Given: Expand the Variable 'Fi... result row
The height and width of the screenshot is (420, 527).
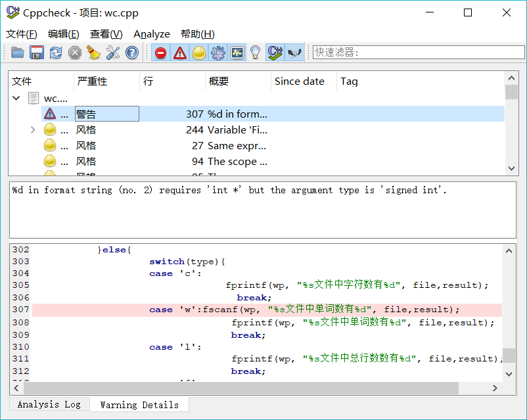Looking at the screenshot, I should (33, 129).
